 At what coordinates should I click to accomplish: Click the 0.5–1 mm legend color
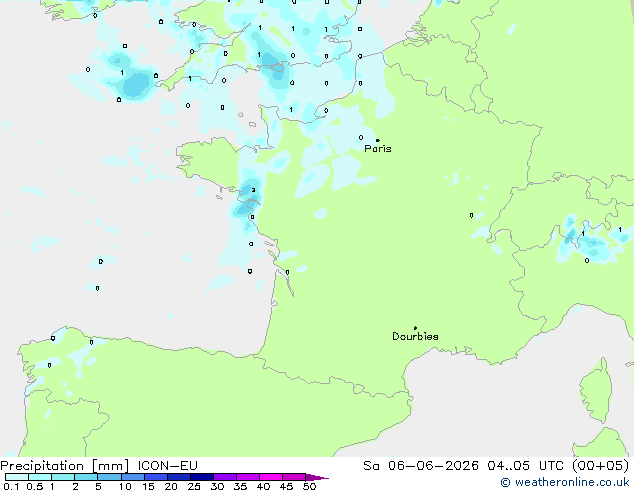(40, 477)
